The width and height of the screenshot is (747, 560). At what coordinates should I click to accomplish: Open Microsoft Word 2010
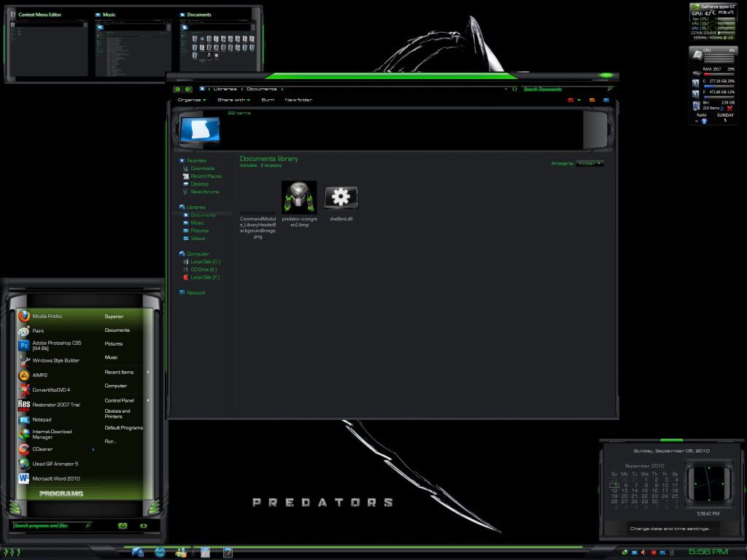pos(56,478)
